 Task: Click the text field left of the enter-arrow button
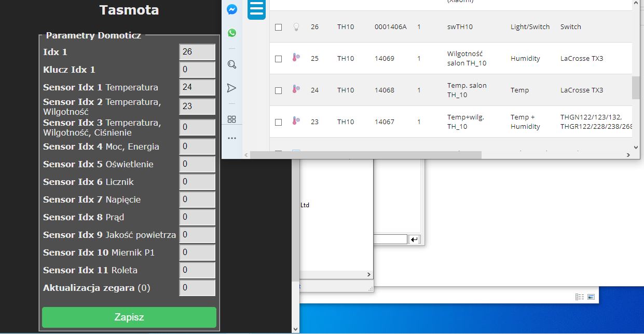pyautogui.click(x=390, y=239)
